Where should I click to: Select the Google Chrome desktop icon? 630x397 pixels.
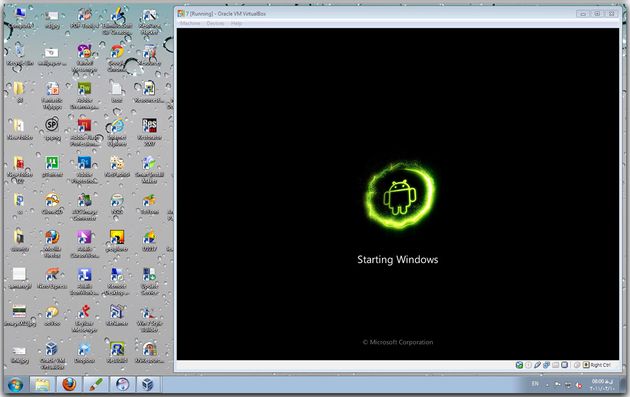pyautogui.click(x=117, y=58)
